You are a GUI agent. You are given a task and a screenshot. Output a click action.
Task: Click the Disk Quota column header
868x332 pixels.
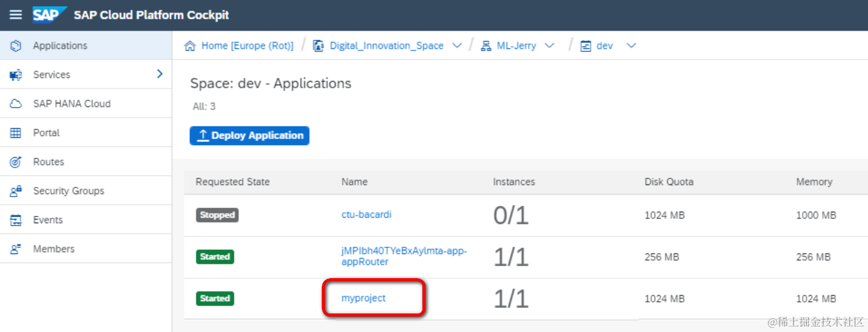click(x=669, y=181)
